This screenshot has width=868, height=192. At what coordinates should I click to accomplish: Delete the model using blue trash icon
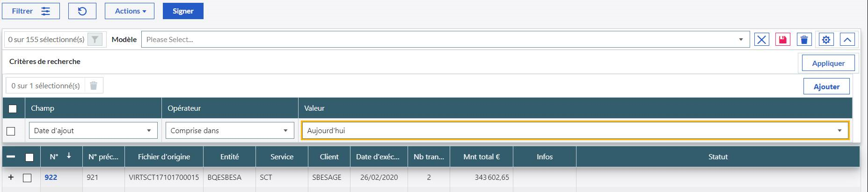click(x=804, y=40)
